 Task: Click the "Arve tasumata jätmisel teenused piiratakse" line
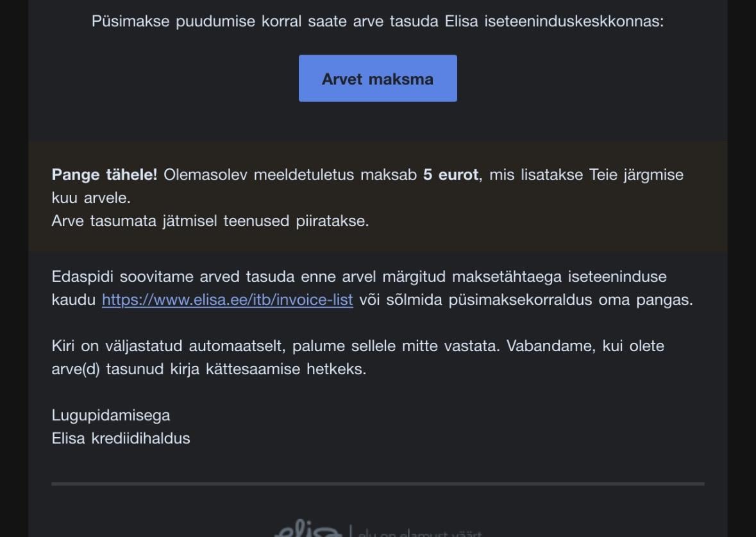pos(210,221)
